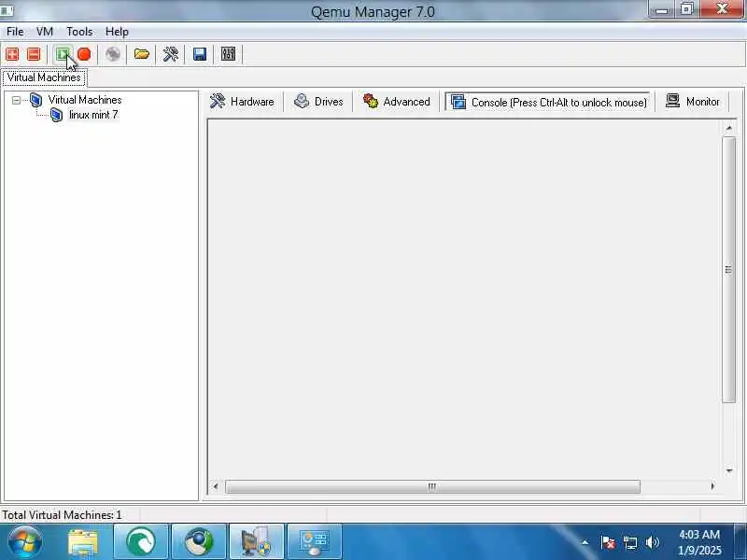Click console vertical scrollbar up arrow

[x=729, y=128]
